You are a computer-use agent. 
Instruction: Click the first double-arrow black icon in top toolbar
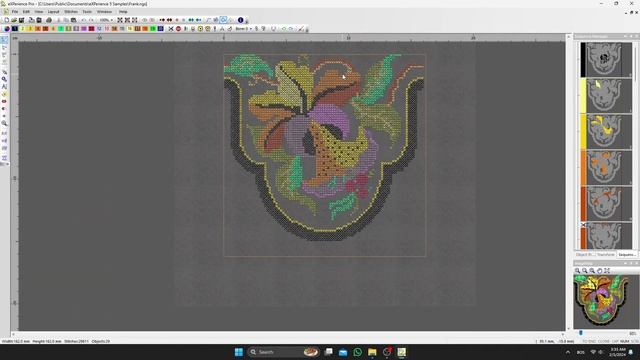point(162,20)
